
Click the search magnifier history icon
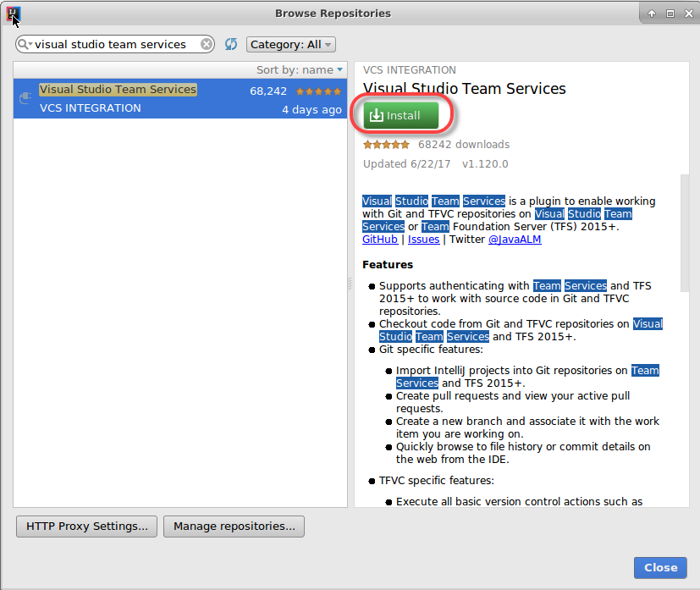25,44
